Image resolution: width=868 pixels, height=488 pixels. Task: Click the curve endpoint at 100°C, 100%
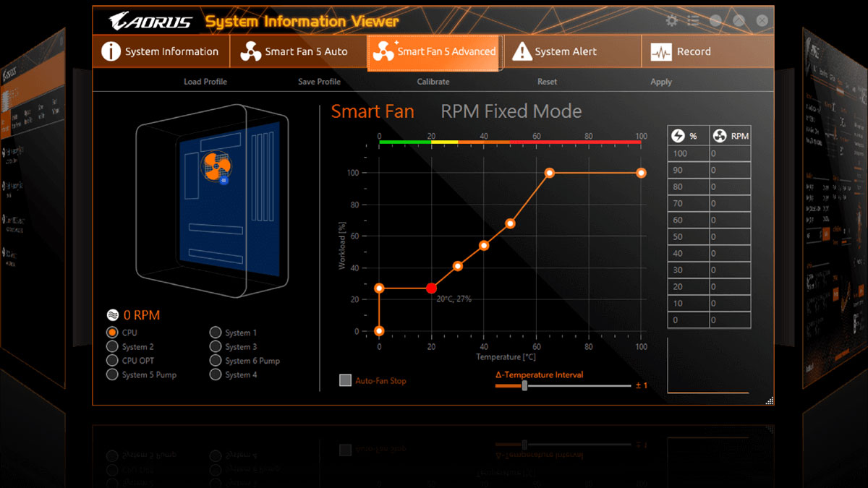coord(641,173)
